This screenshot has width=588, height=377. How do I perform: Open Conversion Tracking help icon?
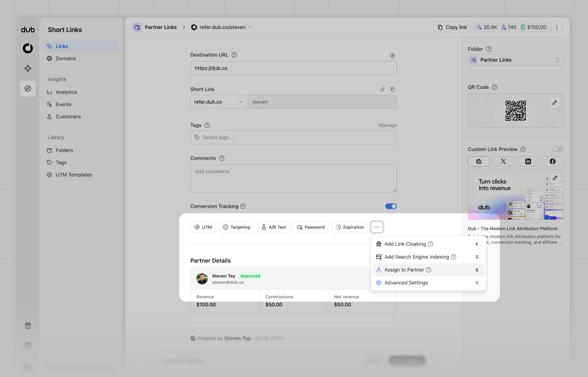click(x=243, y=206)
